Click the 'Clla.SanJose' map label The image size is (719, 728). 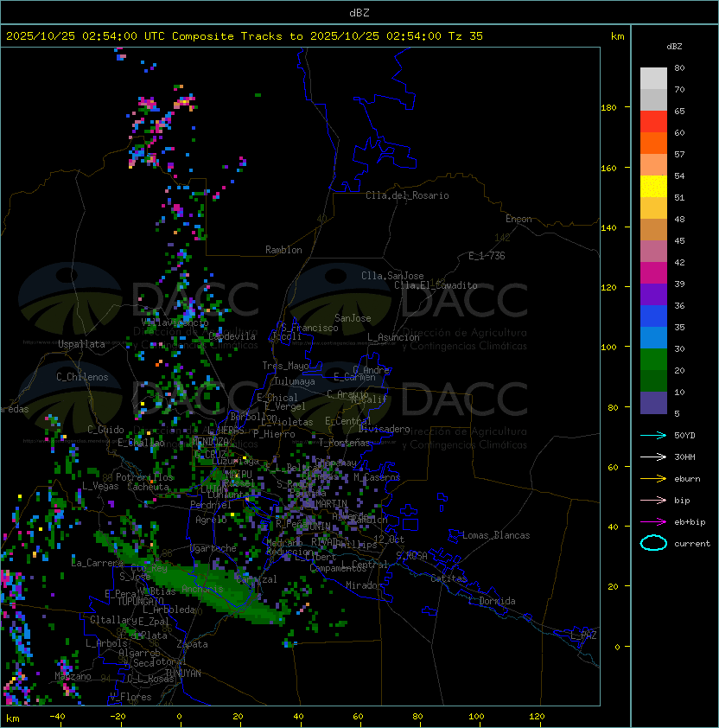tap(392, 276)
